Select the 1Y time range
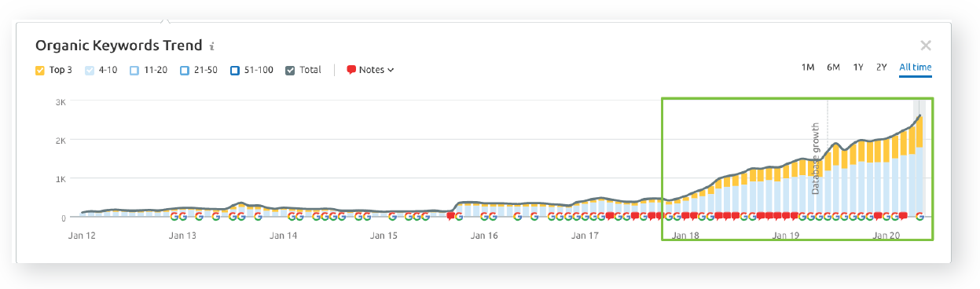Screen dimensions: 980x289 pos(859,68)
